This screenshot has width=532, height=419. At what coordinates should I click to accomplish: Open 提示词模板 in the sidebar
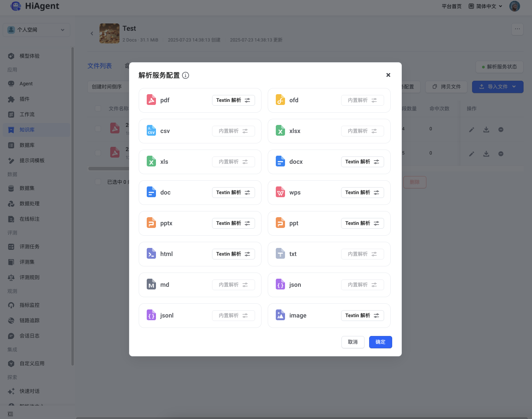coord(36,161)
